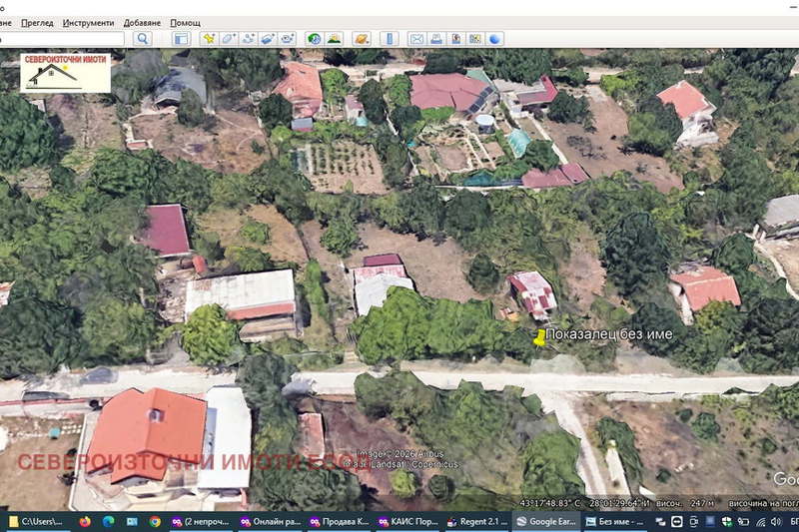Switch to 'Онлайн ра...' taskbar window

270,522
